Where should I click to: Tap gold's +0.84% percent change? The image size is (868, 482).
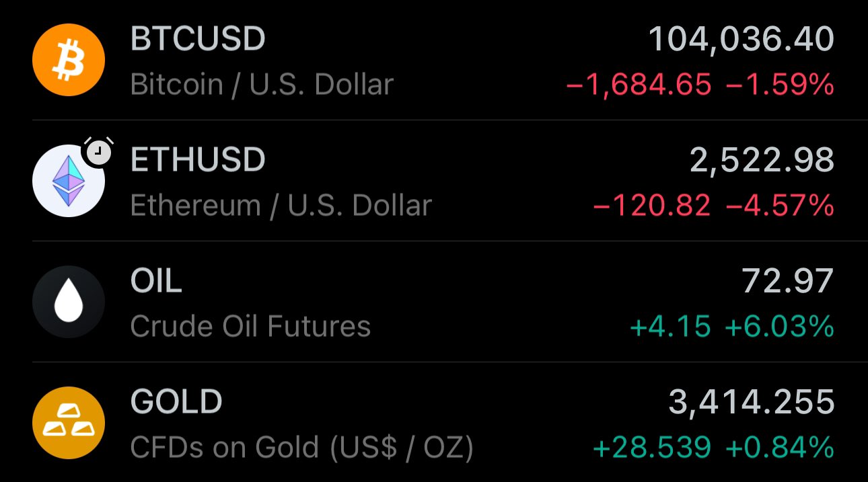(x=779, y=447)
